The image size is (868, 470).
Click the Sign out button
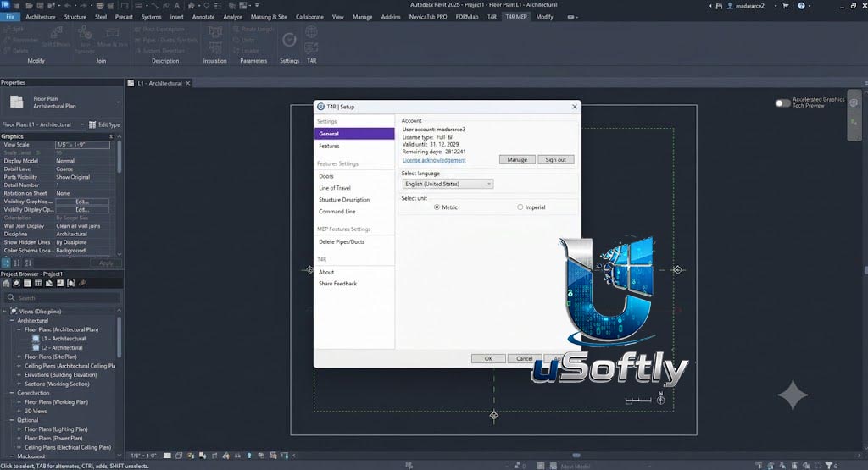point(555,160)
